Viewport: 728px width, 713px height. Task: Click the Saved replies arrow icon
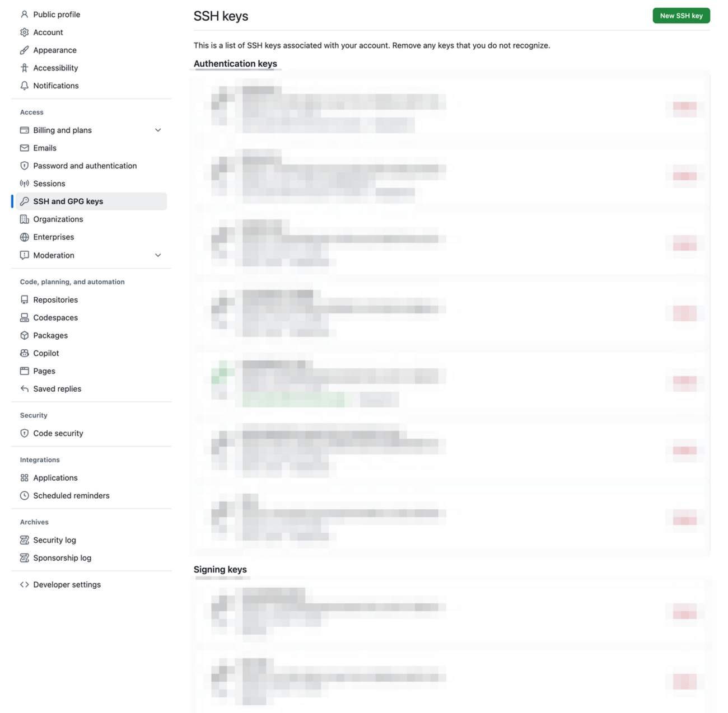point(25,388)
